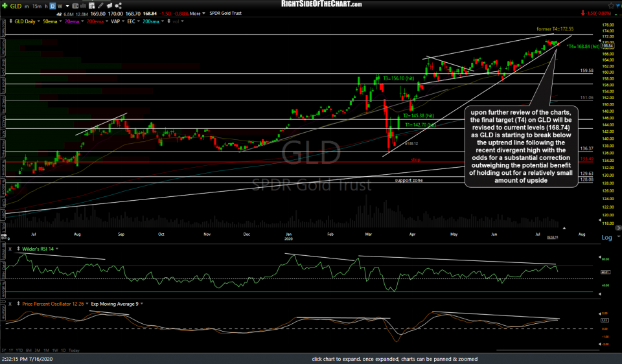Screen dimensions: 622x364
Task: Open the timeframe dropdown arrow
Action: coord(67,6)
